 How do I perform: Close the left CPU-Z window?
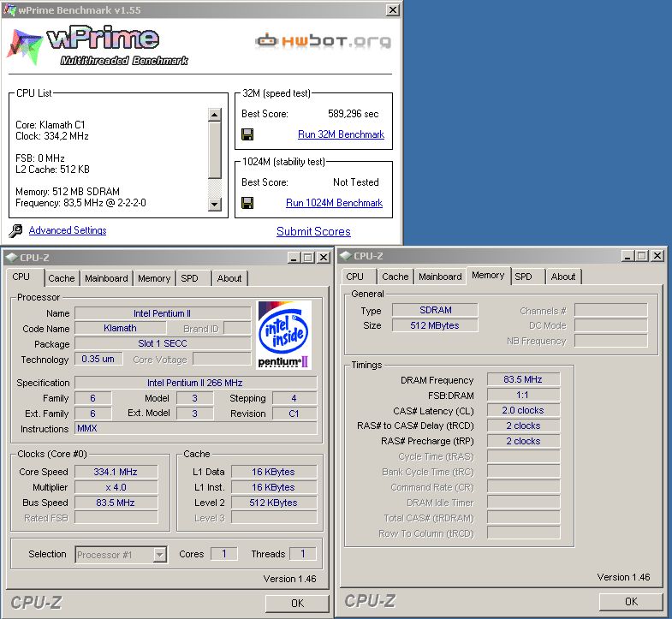(324, 257)
